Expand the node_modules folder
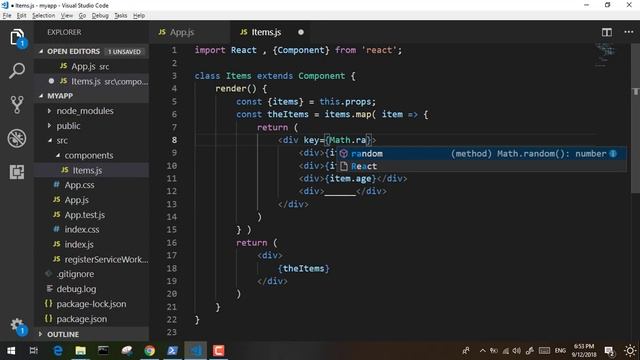 click(85, 111)
